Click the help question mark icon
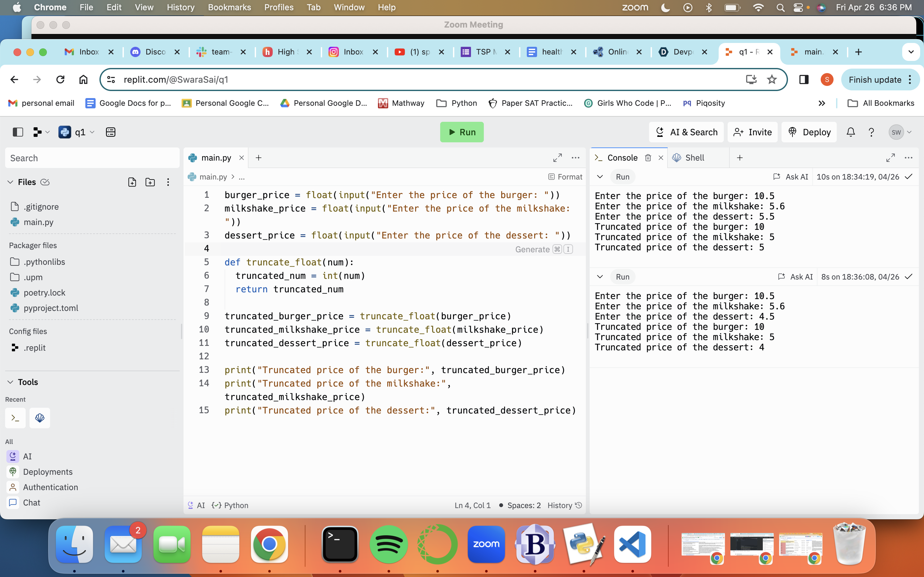The width and height of the screenshot is (924, 577). coord(871,132)
